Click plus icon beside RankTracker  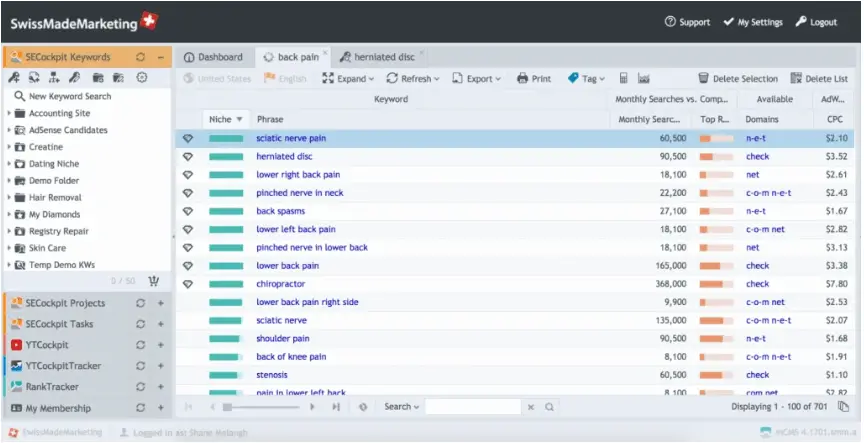(161, 387)
